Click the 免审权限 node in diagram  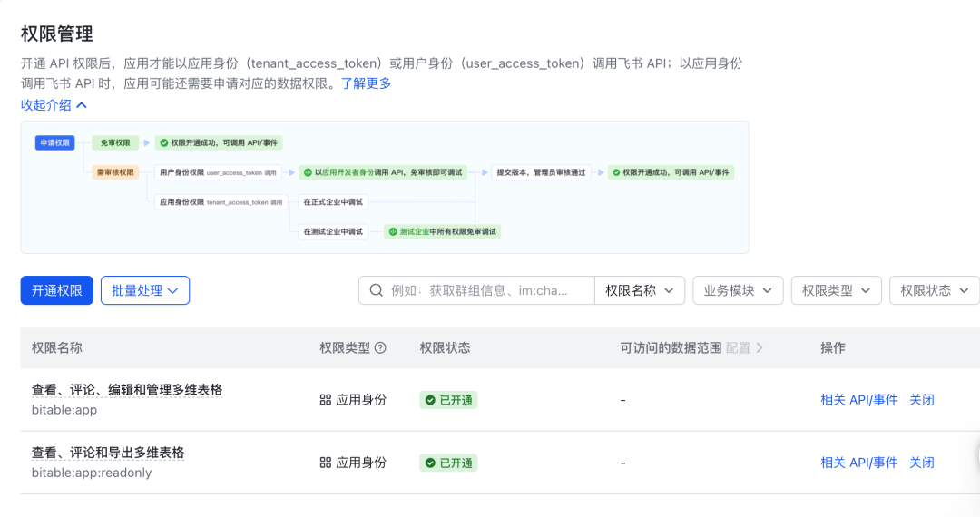point(115,143)
